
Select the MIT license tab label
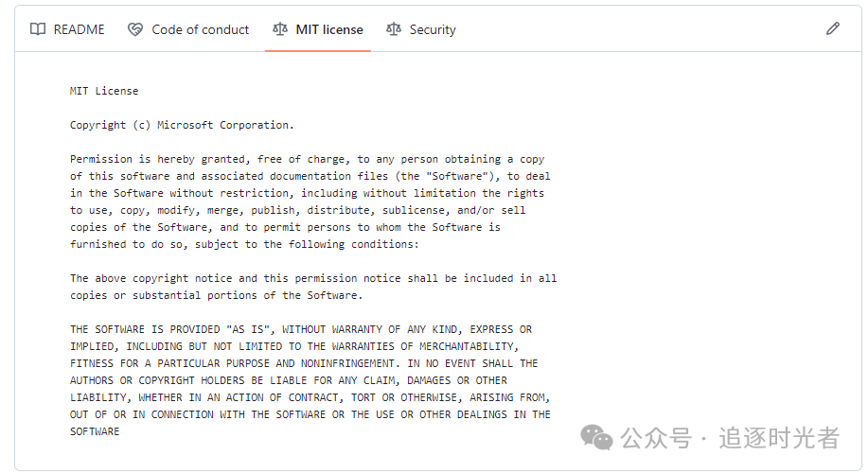329,29
